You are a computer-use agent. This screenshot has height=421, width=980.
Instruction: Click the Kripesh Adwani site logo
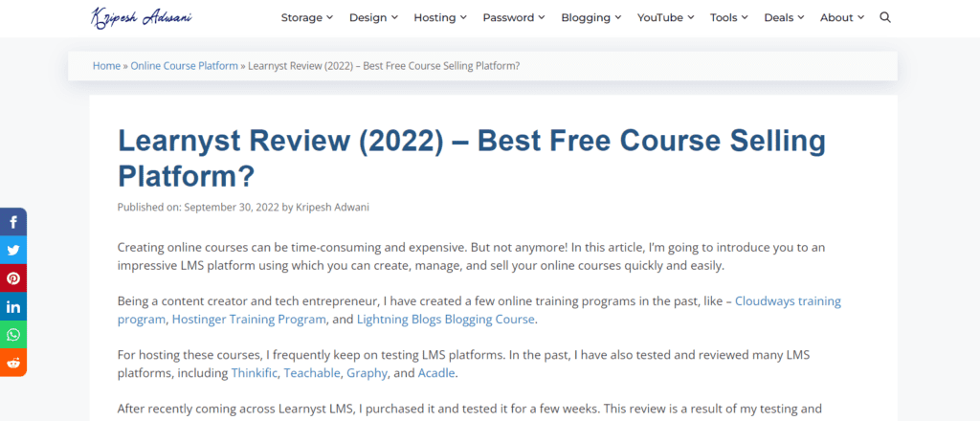(142, 17)
